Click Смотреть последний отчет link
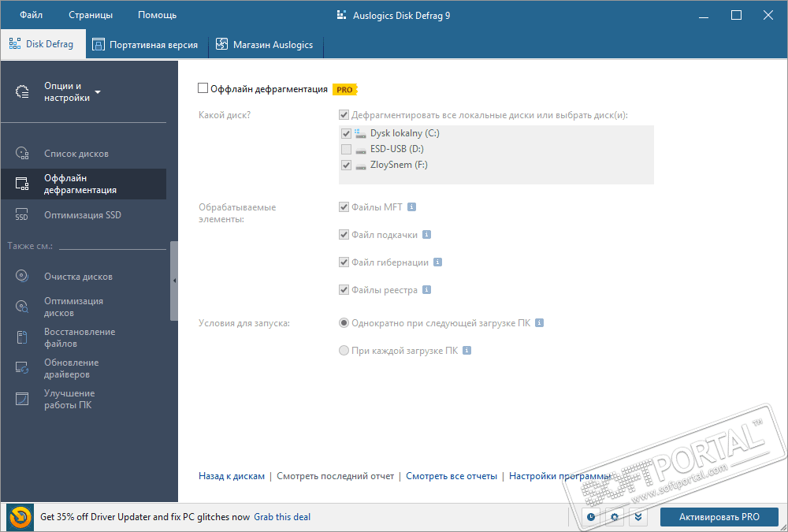 [335, 476]
